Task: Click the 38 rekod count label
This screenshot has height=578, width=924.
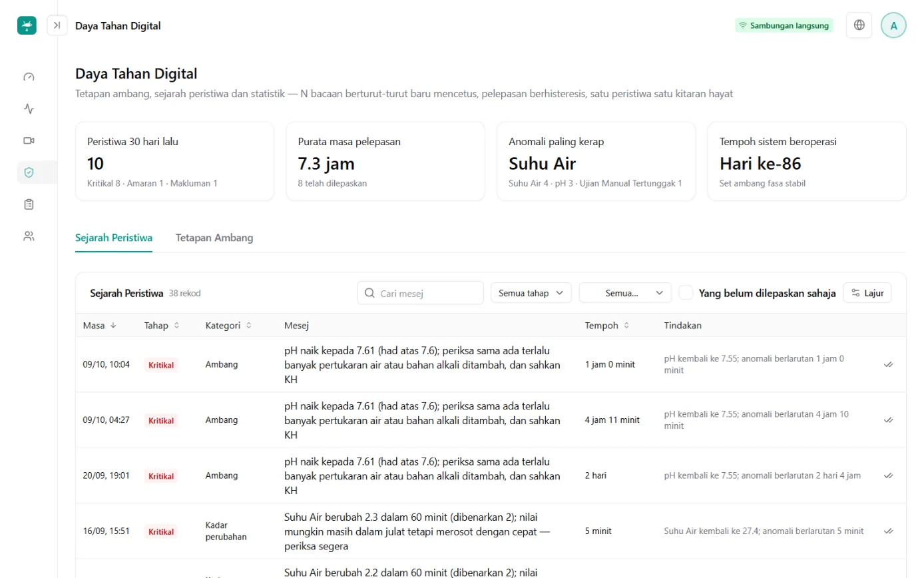Action: 185,293
